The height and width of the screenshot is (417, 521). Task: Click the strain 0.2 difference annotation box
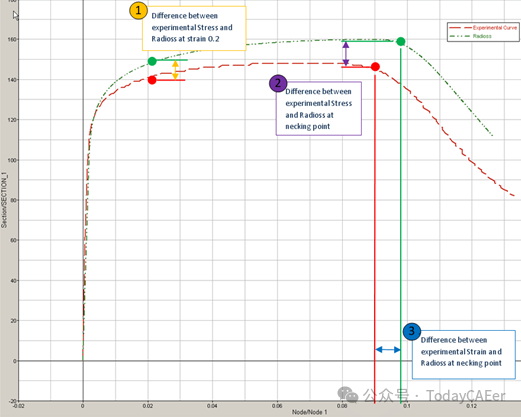(x=194, y=28)
